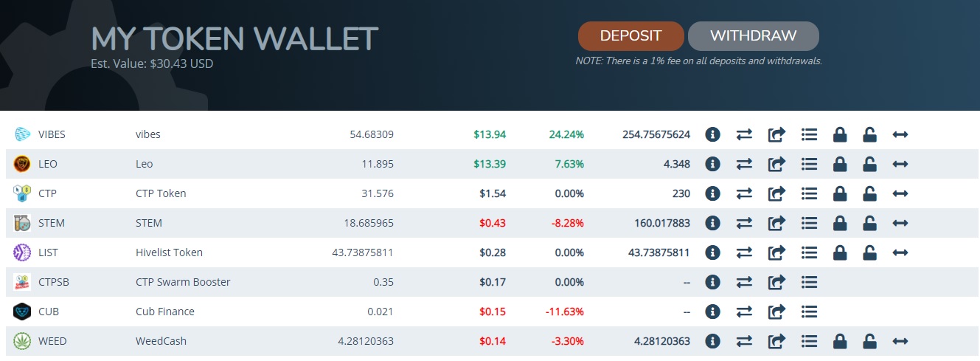The image size is (980, 361).
Task: Open info icon for CTP token
Action: point(712,193)
